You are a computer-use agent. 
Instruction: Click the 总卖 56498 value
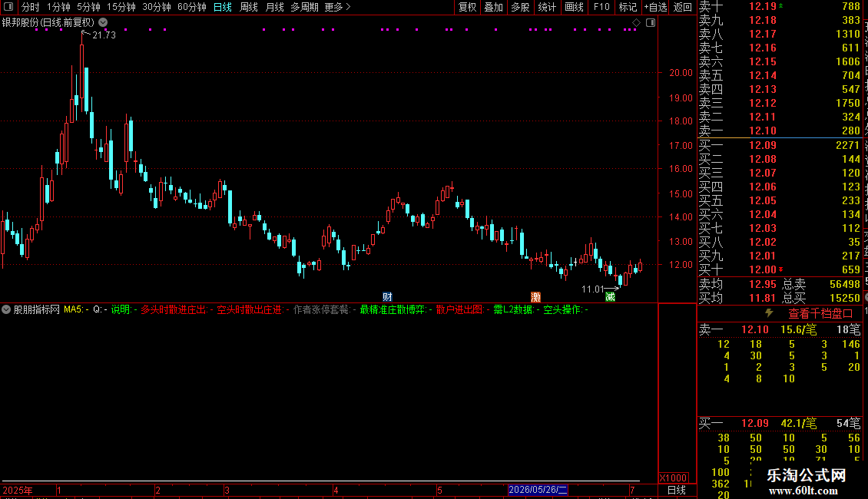click(x=845, y=284)
